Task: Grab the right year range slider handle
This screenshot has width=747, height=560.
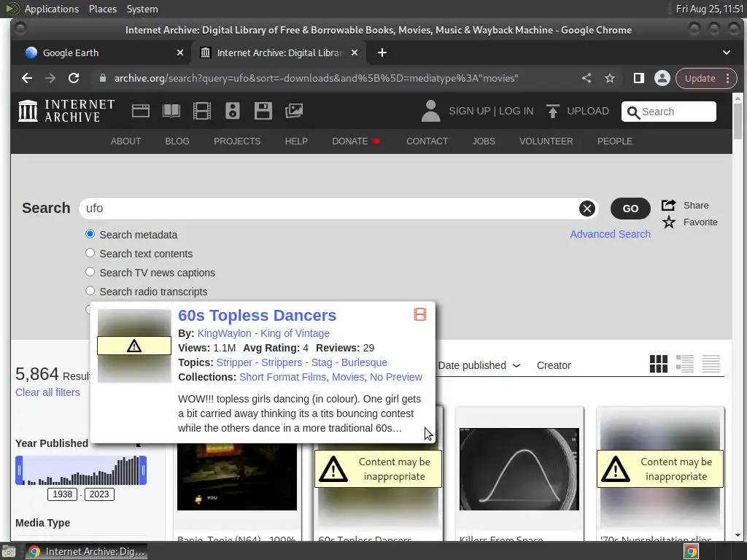Action: [x=143, y=470]
